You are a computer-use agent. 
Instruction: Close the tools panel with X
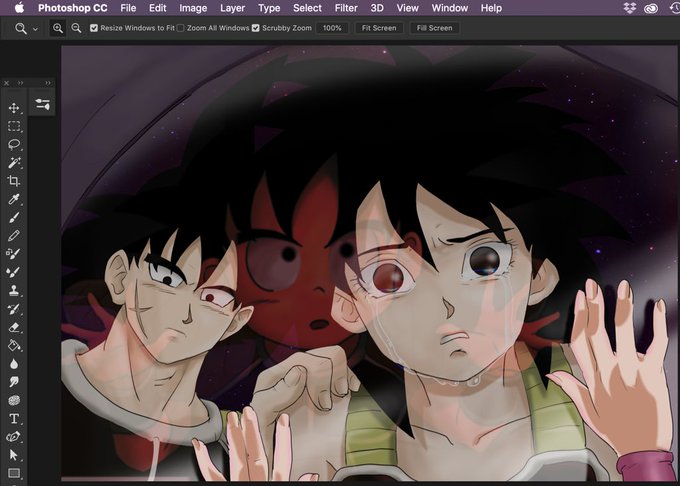tap(7, 83)
